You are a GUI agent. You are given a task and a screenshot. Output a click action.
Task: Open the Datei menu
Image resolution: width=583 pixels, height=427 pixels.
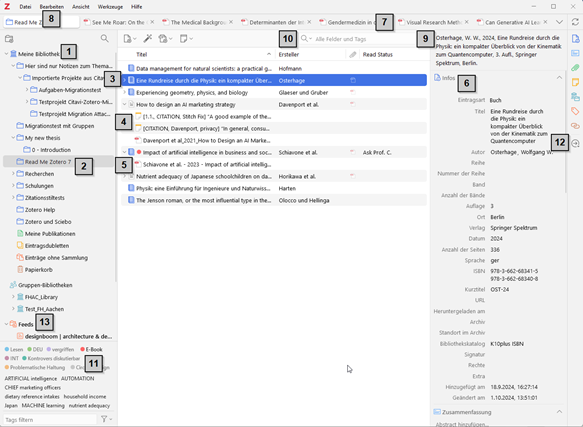click(25, 7)
